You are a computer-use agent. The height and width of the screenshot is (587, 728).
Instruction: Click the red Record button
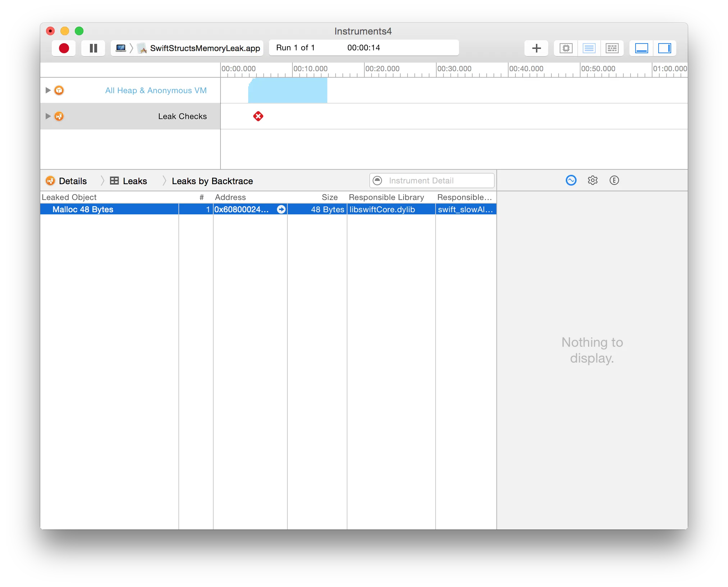pyautogui.click(x=64, y=48)
